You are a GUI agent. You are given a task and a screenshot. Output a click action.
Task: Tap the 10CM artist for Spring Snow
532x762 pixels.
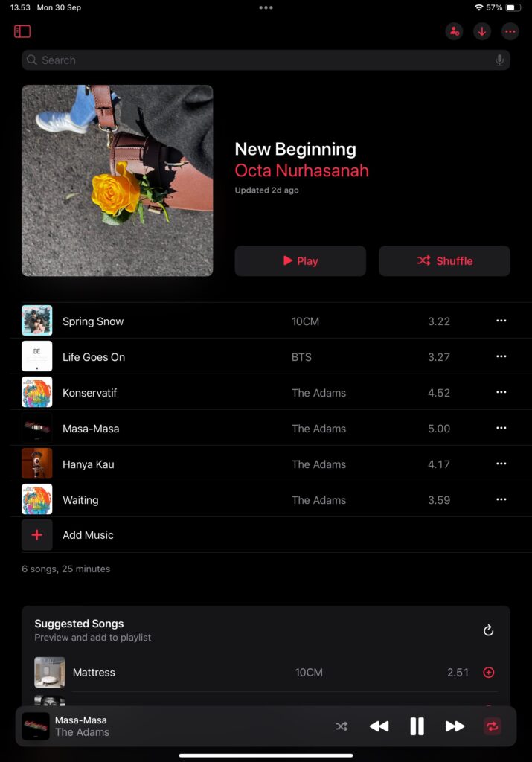(x=305, y=321)
